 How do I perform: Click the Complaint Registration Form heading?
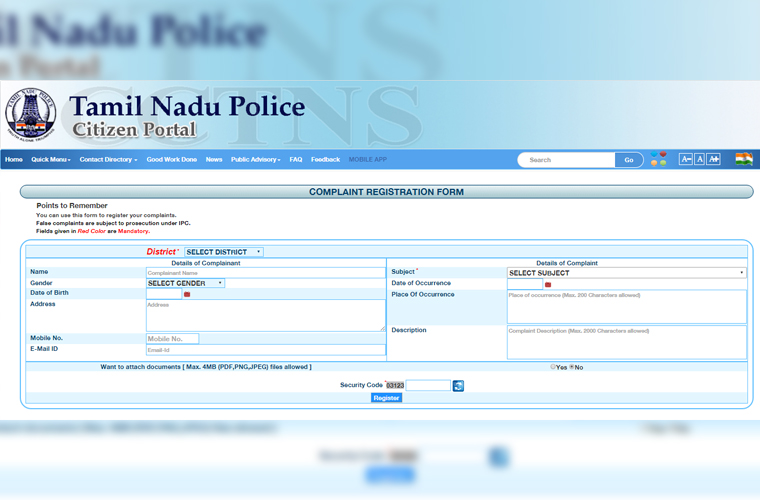[x=386, y=192]
